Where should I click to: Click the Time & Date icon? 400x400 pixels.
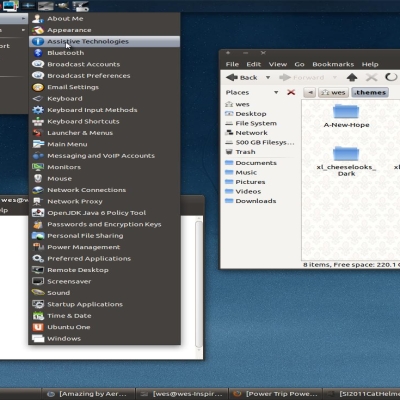pyautogui.click(x=38, y=316)
